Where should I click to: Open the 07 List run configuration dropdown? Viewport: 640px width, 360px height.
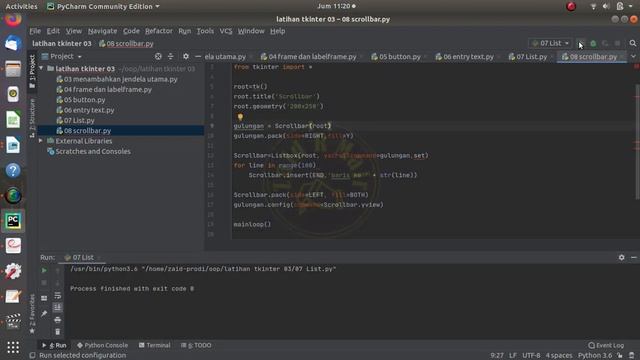[x=550, y=43]
